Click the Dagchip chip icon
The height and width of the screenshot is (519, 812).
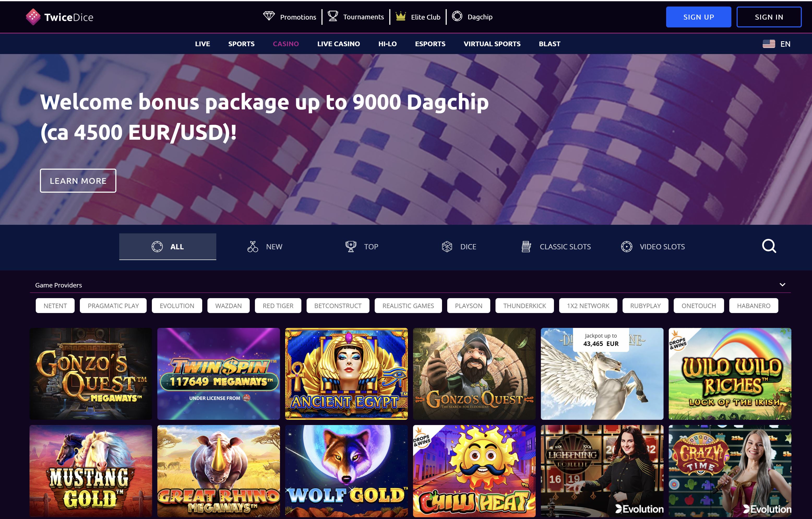click(x=457, y=16)
